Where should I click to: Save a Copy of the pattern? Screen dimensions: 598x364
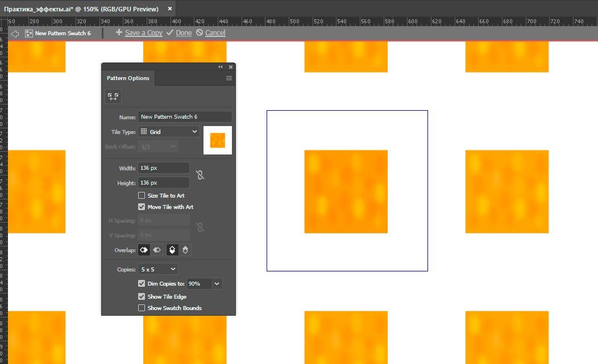pos(143,33)
